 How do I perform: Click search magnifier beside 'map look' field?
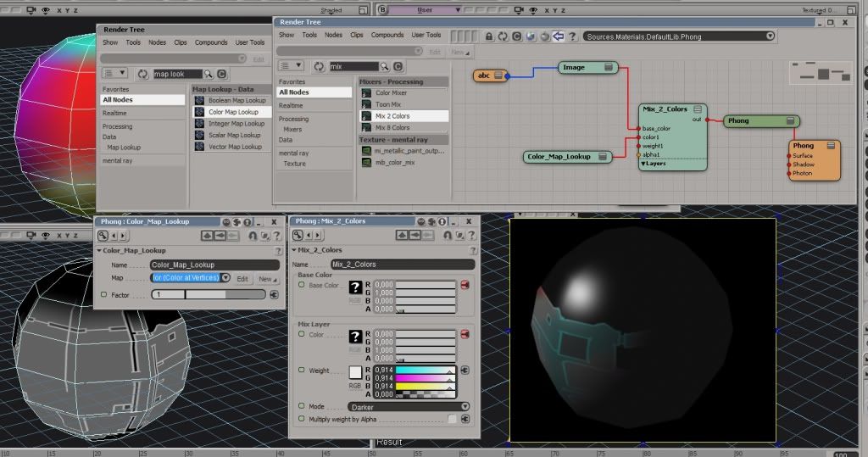coord(209,74)
